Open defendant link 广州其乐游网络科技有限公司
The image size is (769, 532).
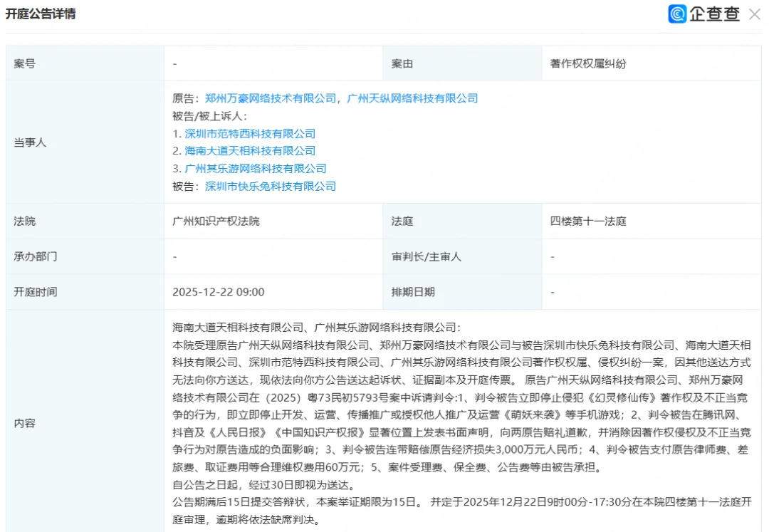tap(256, 168)
